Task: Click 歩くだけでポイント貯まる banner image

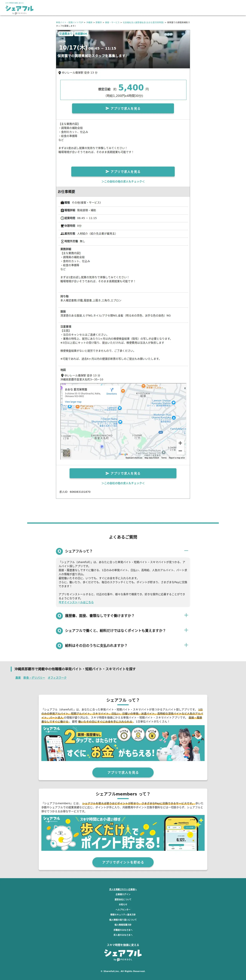Action: 123,833
